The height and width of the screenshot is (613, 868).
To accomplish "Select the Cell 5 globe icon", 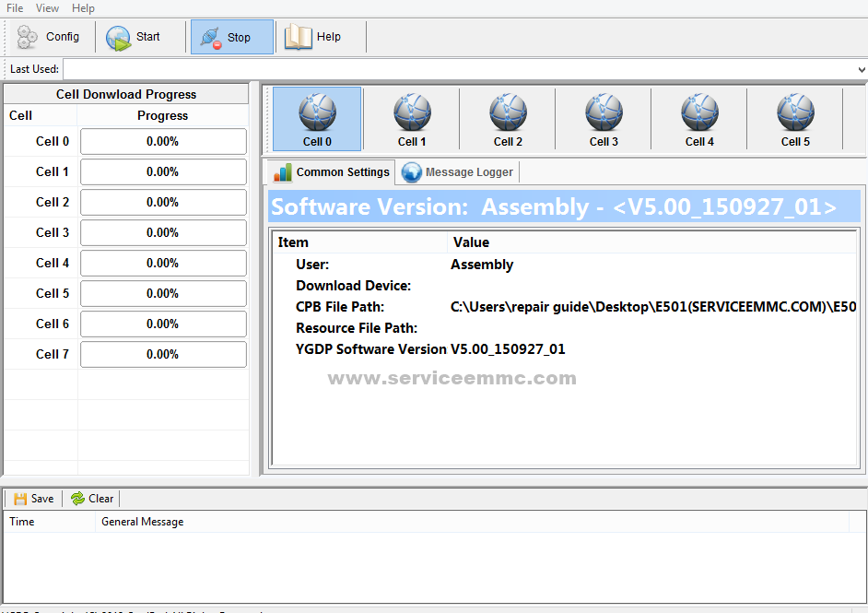I will 795,112.
